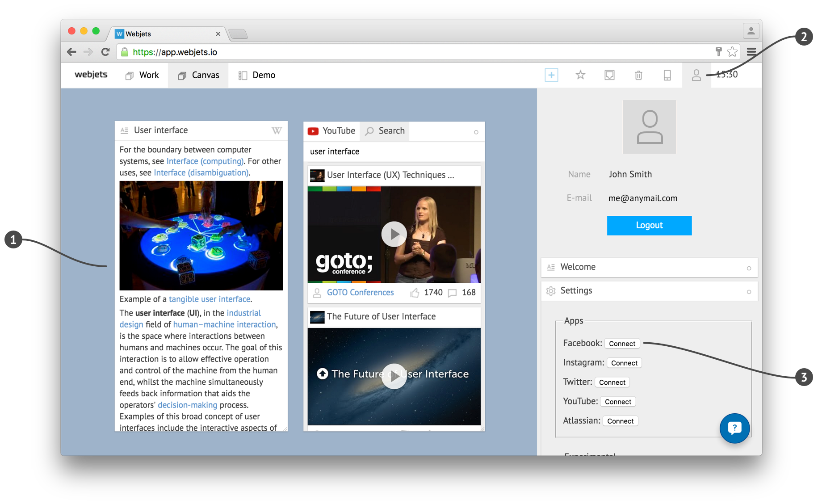
Task: Click the magnifier icon in Search tab
Action: (369, 131)
